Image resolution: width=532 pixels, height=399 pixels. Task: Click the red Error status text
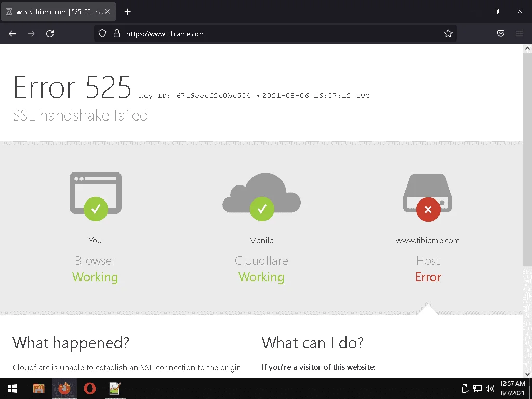coord(428,277)
